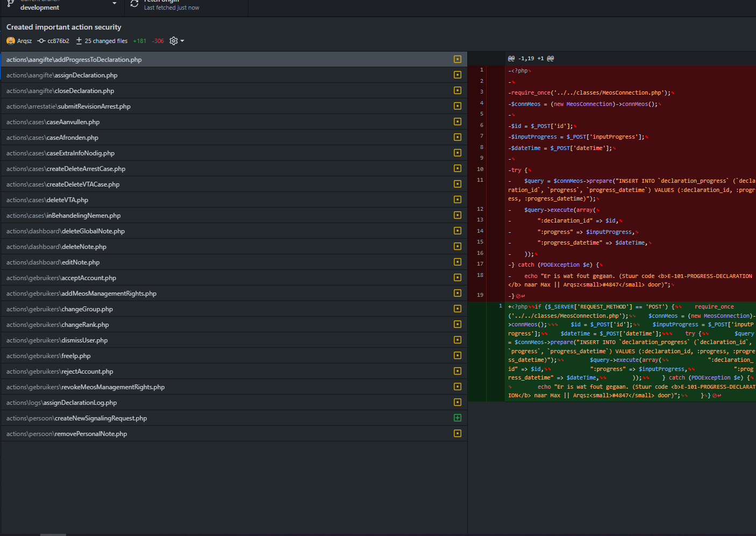Click modified icon beside changeRank.php
This screenshot has width=756, height=536.
click(x=457, y=324)
